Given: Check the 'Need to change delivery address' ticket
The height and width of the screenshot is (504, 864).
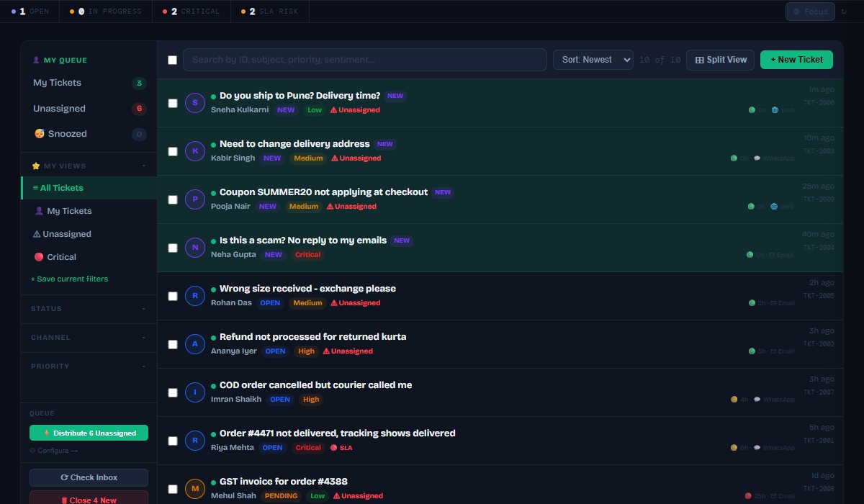Looking at the screenshot, I should click(173, 151).
